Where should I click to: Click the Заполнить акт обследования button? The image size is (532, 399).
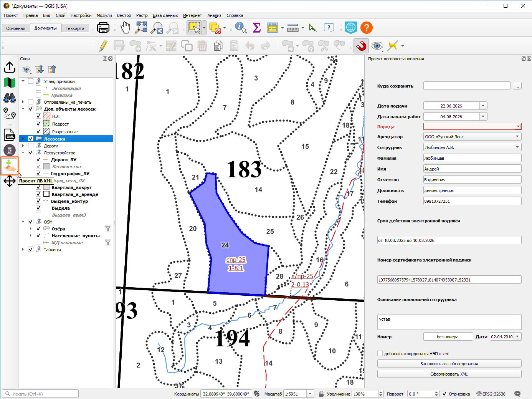pos(449,364)
